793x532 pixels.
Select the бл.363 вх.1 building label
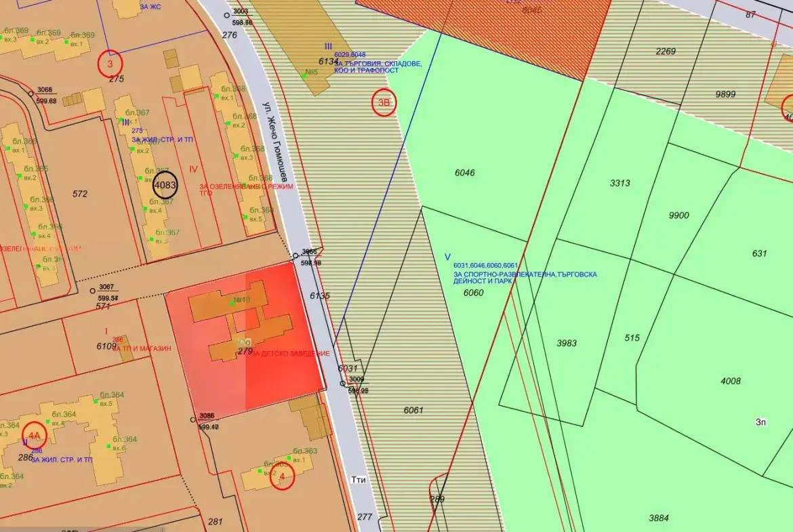point(306,455)
